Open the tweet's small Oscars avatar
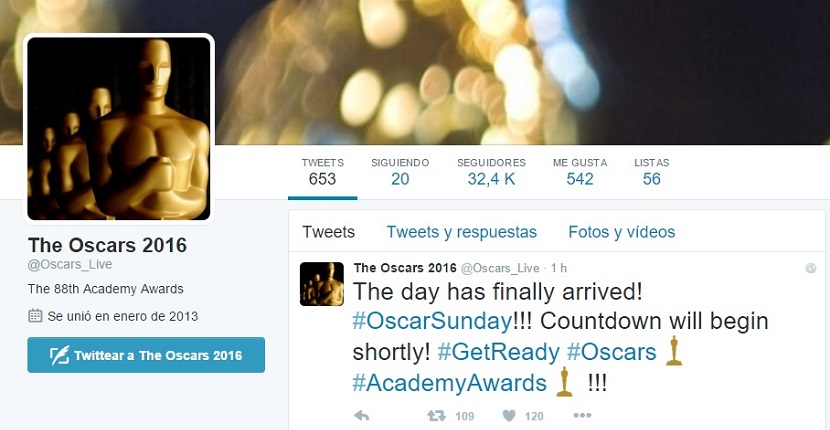 coord(322,284)
